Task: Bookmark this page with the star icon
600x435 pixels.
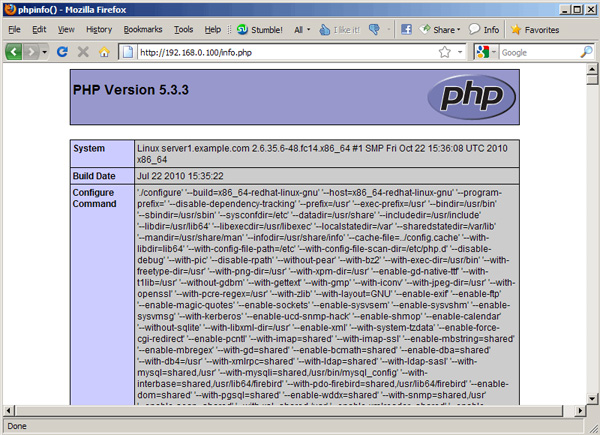Action: 445,52
